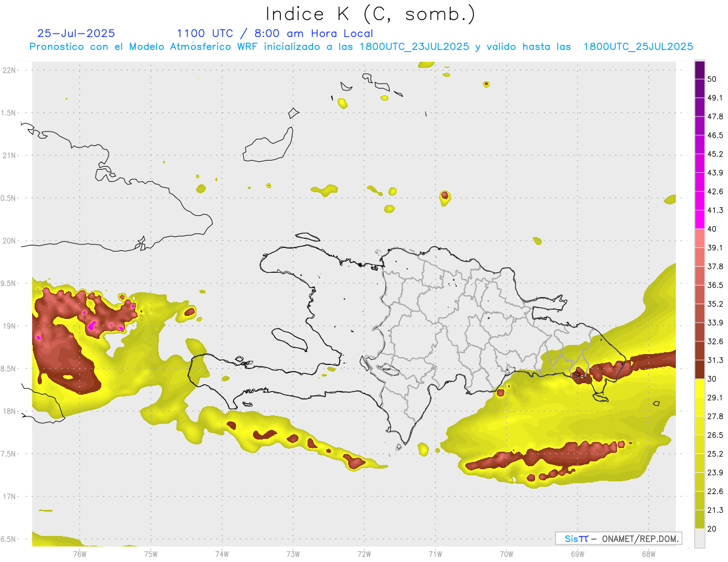Click the colorbar value '25.2'
This screenshot has width=728, height=562.
(x=715, y=453)
